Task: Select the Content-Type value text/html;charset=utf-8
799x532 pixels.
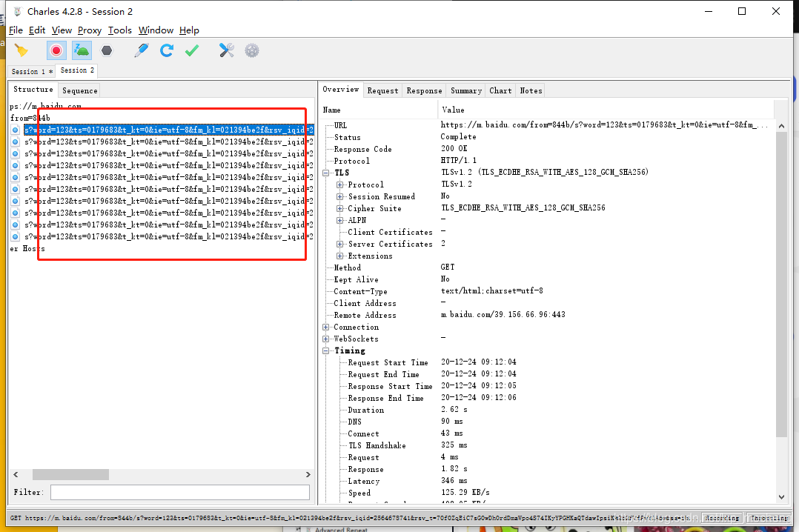Action: tap(491, 291)
